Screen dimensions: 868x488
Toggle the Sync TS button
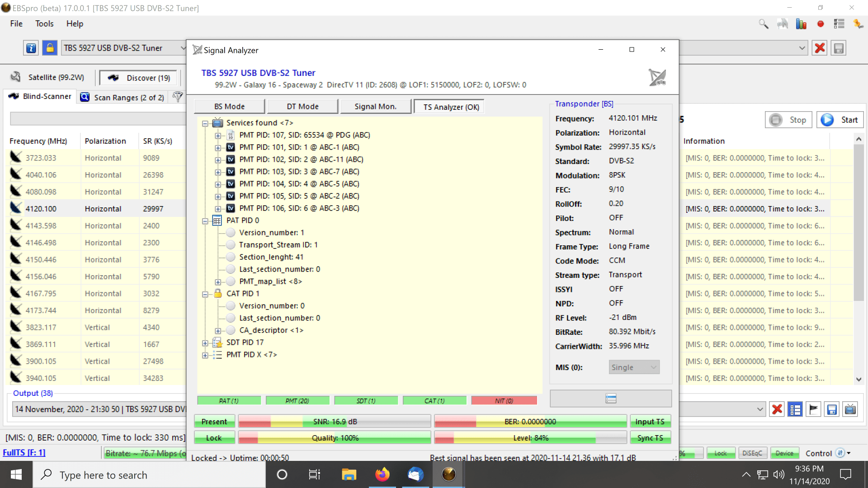coord(650,438)
